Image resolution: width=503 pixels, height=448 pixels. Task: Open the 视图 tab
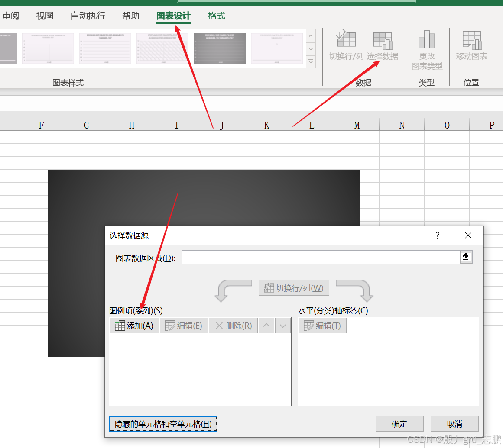point(45,16)
